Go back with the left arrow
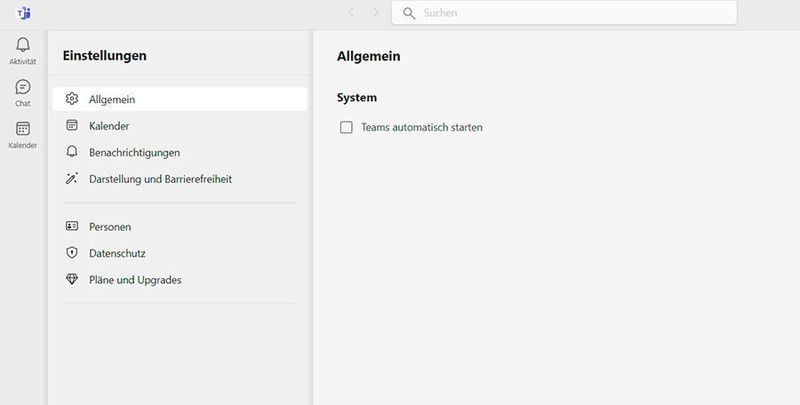Screen dimensions: 800x405 pos(351,13)
